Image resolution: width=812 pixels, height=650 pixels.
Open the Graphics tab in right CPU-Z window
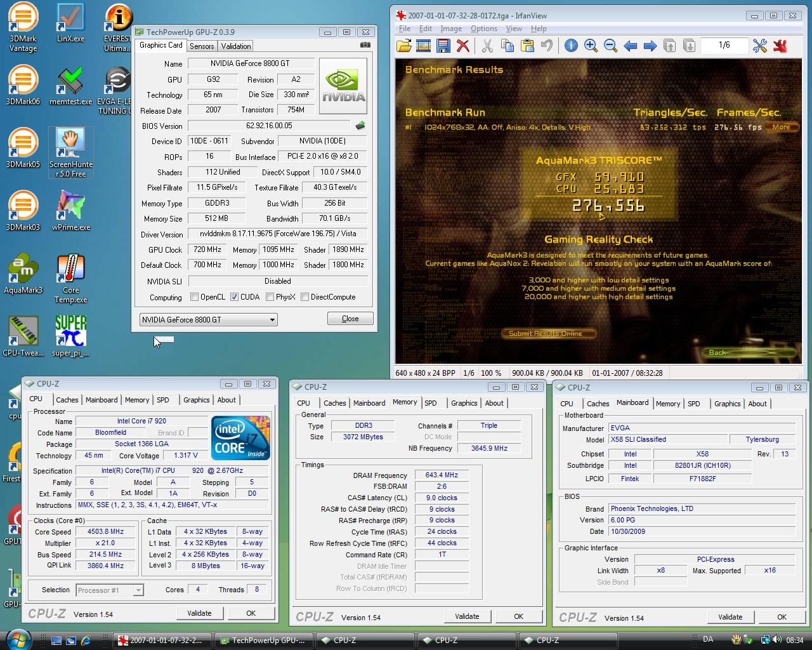(x=727, y=404)
